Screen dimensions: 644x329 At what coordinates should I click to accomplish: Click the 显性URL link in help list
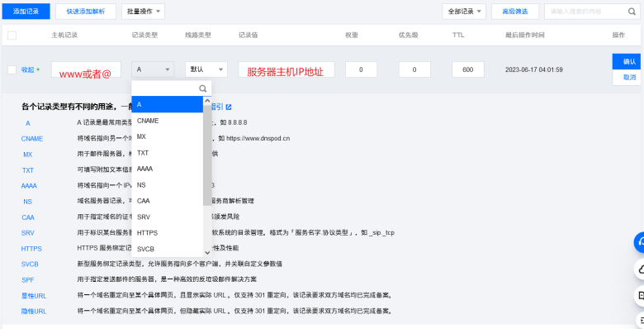[x=34, y=296]
